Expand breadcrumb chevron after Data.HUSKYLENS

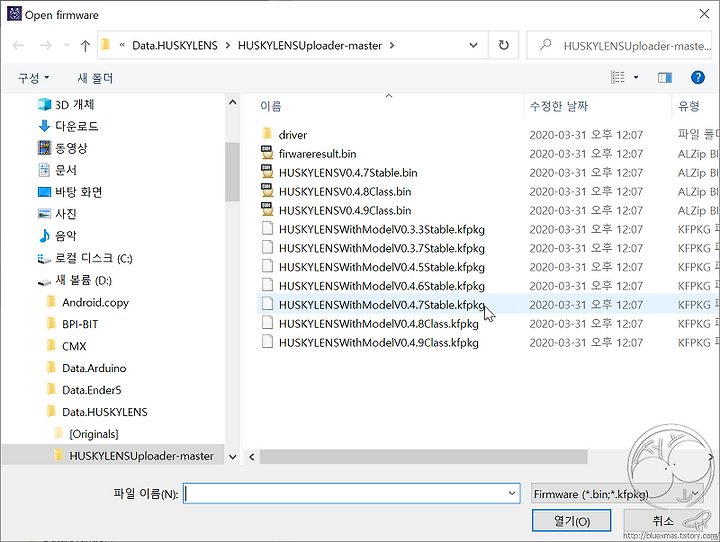(228, 45)
